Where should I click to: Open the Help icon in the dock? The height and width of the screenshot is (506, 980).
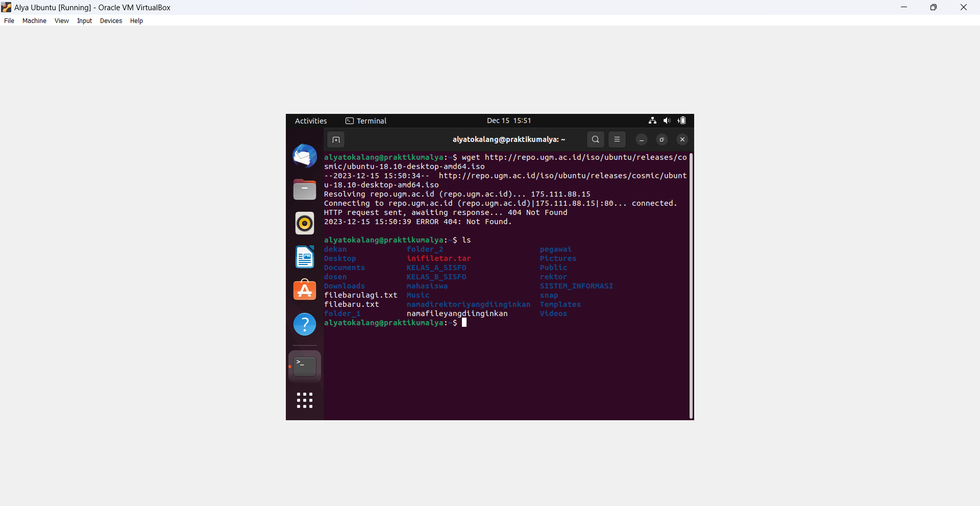(305, 324)
